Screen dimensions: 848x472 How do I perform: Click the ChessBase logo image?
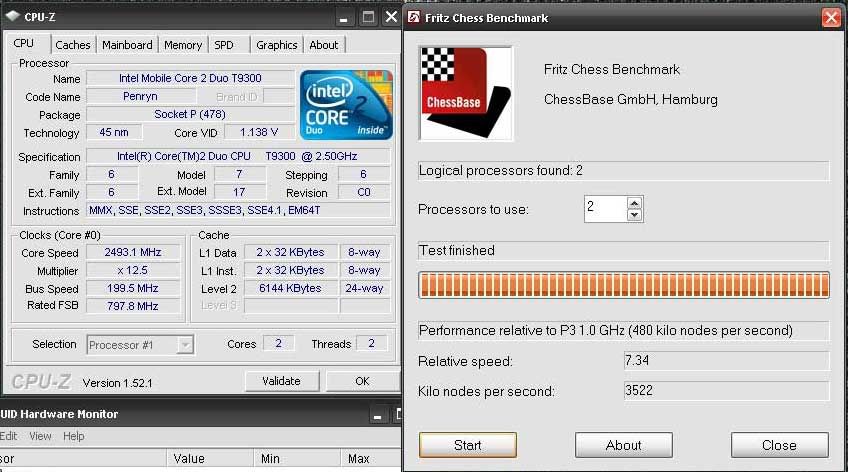pos(466,94)
